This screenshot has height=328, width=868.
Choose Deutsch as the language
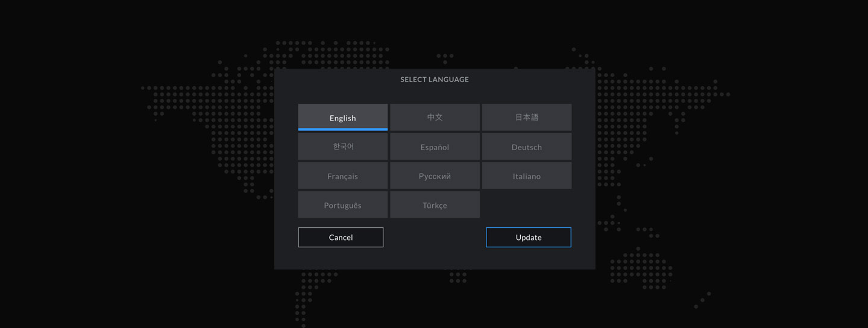point(526,147)
